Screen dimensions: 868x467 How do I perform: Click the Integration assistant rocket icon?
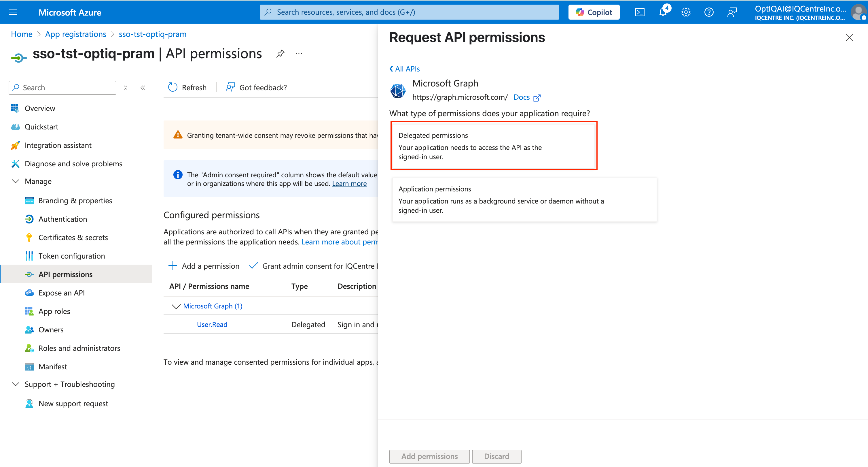(15, 145)
